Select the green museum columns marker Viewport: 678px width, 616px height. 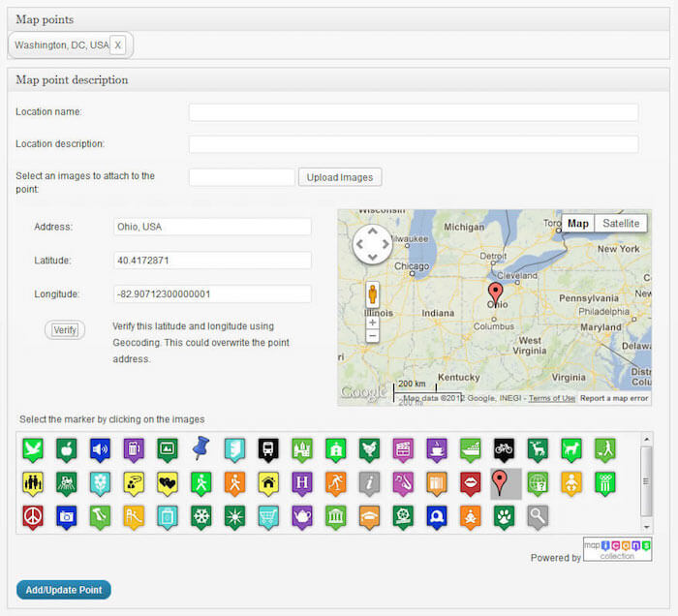tap(336, 517)
